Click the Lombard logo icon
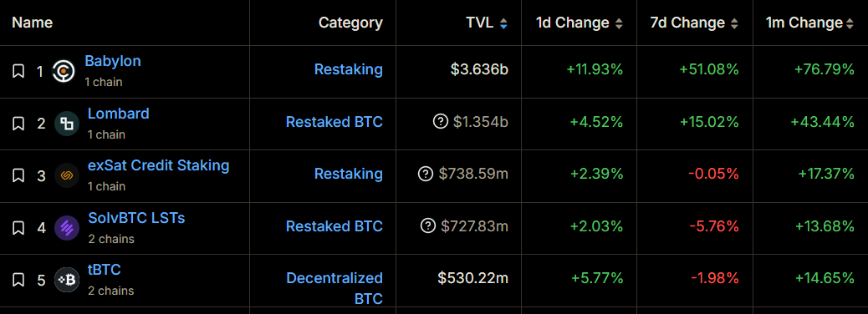 [x=67, y=124]
